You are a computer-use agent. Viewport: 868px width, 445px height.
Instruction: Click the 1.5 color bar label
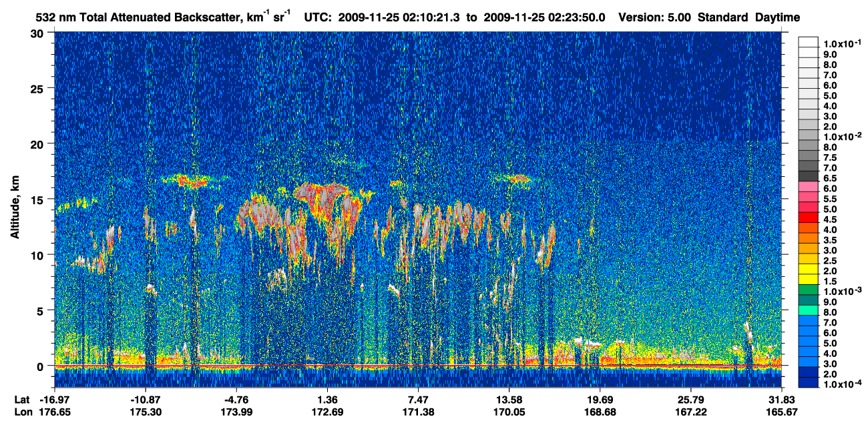[830, 282]
